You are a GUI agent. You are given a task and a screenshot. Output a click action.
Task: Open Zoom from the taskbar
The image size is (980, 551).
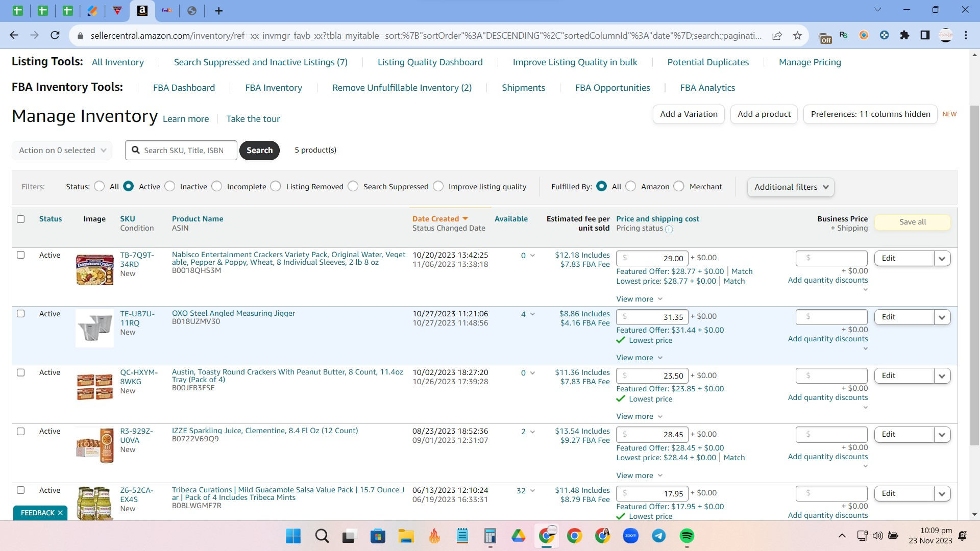pyautogui.click(x=631, y=536)
